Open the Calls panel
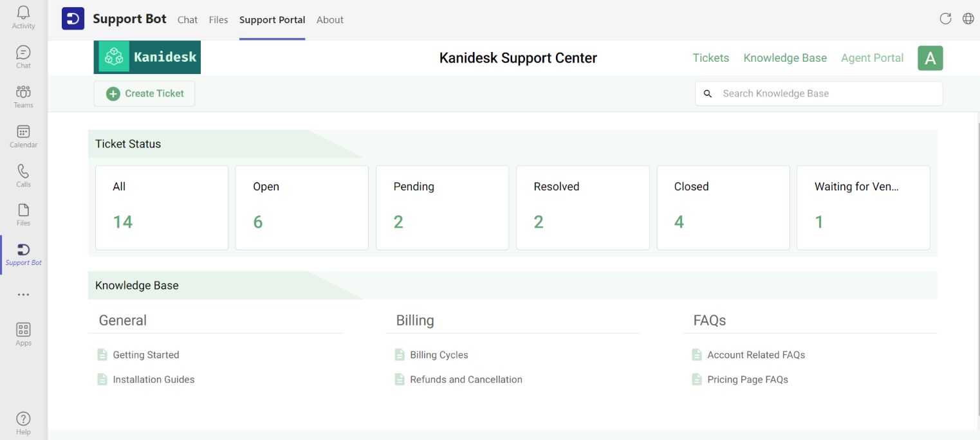Screen dimensions: 980x440 coord(23,175)
